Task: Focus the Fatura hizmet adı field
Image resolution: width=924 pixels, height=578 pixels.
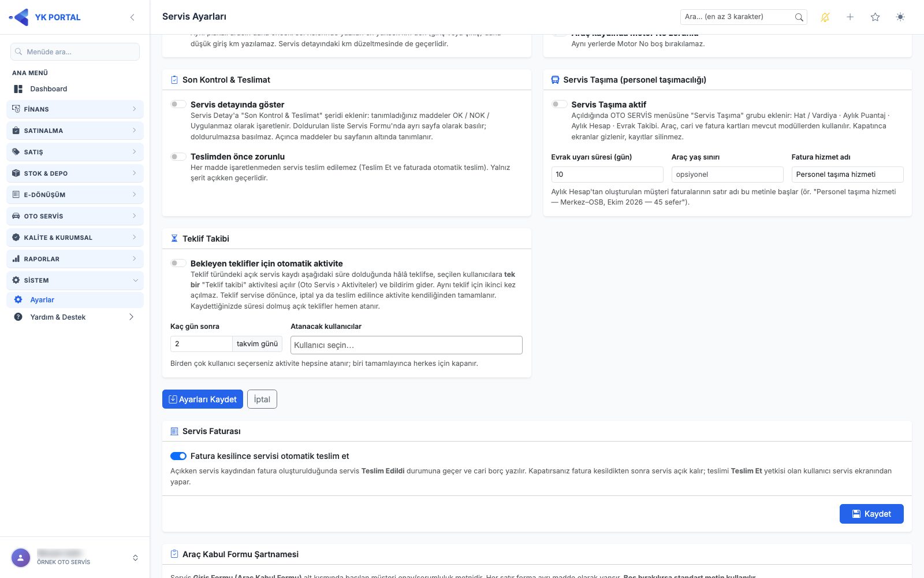Action: point(847,175)
